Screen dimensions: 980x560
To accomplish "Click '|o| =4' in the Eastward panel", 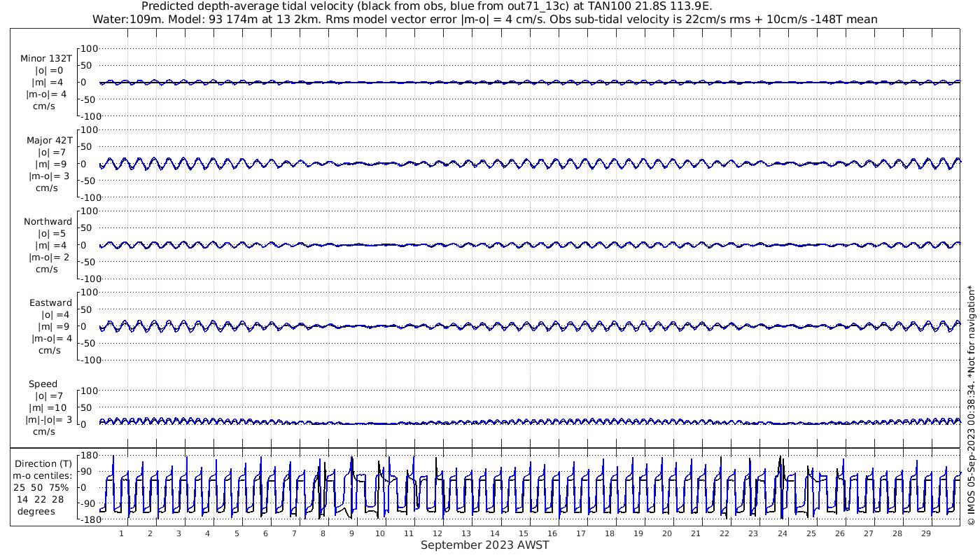I will (55, 314).
